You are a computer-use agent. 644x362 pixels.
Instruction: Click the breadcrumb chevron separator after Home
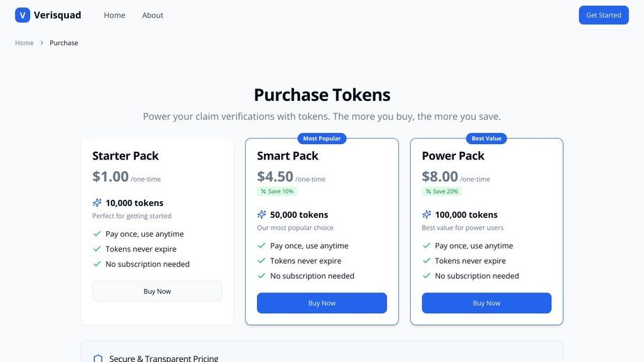[42, 42]
